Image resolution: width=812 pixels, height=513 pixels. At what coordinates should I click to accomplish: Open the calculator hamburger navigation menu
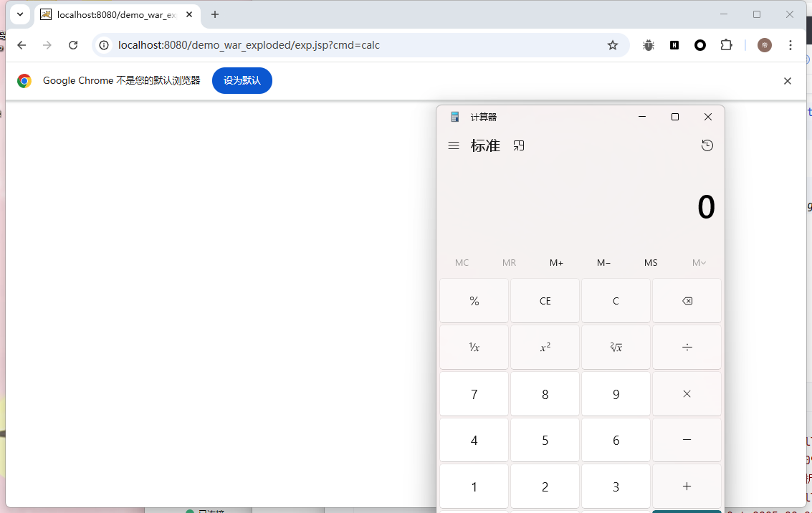453,145
